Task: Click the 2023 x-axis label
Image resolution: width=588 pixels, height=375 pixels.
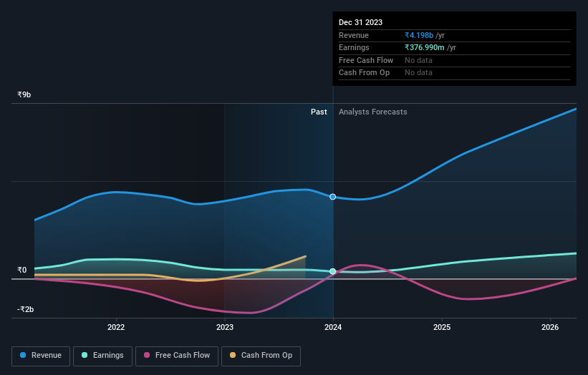Action: (225, 327)
